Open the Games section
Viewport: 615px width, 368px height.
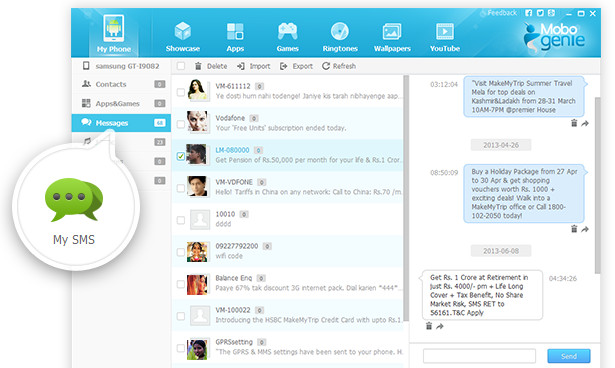(287, 37)
